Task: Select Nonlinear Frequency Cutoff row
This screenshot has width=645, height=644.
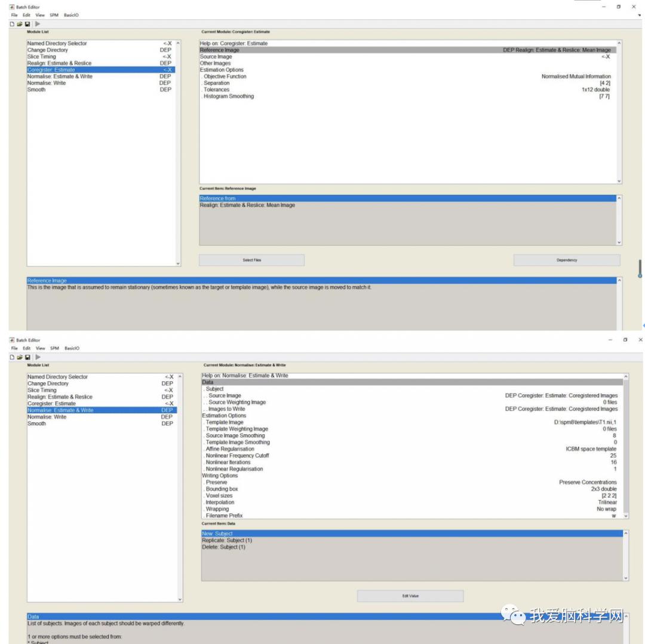Action: click(412, 456)
